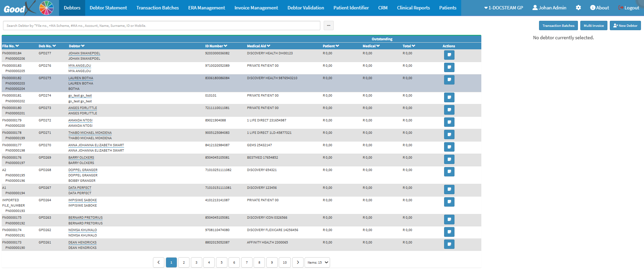This screenshot has width=644, height=269.
Task: Sort by the File No. column header
Action: (x=10, y=46)
